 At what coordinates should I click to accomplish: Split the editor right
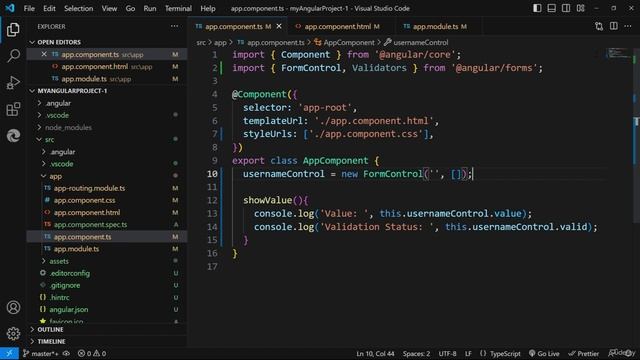click(613, 27)
